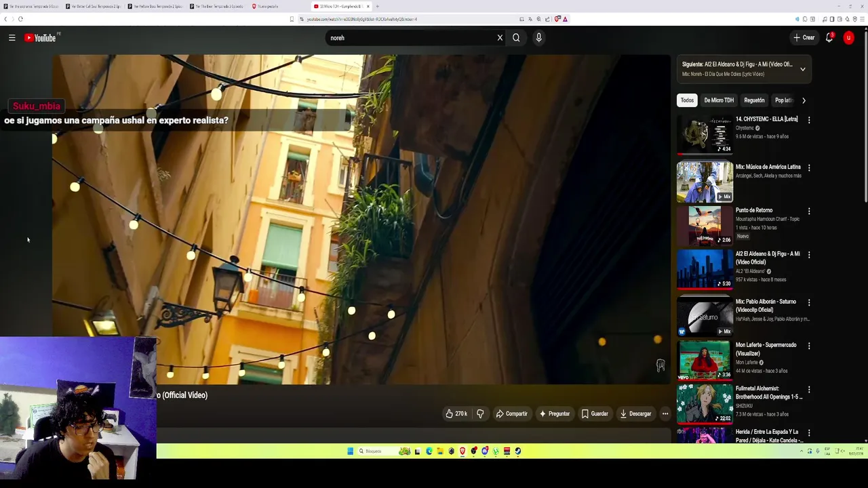Image resolution: width=868 pixels, height=488 pixels.
Task: Open Brave browser icon in the taskbar
Action: (462, 451)
